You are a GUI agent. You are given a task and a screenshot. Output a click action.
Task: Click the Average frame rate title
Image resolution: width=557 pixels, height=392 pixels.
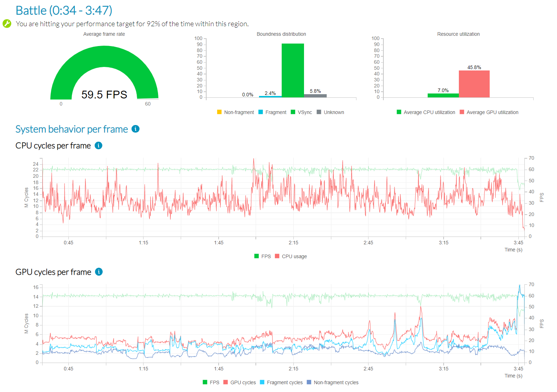104,34
